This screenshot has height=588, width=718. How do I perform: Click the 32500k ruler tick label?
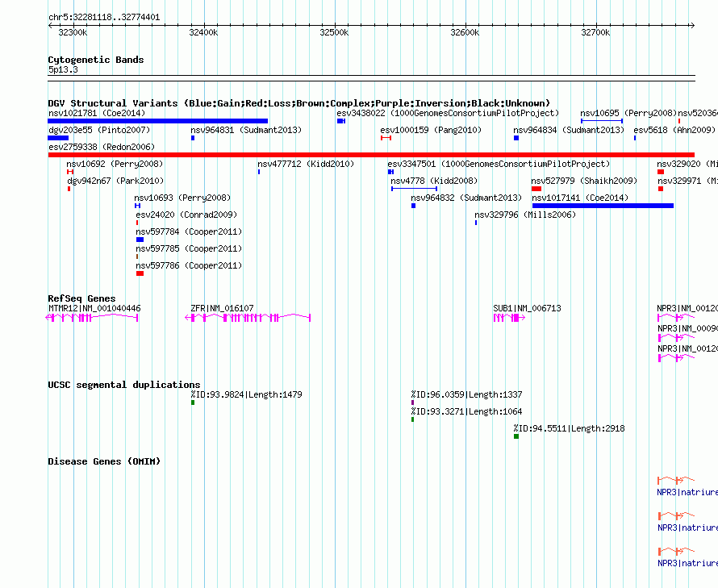tap(334, 32)
